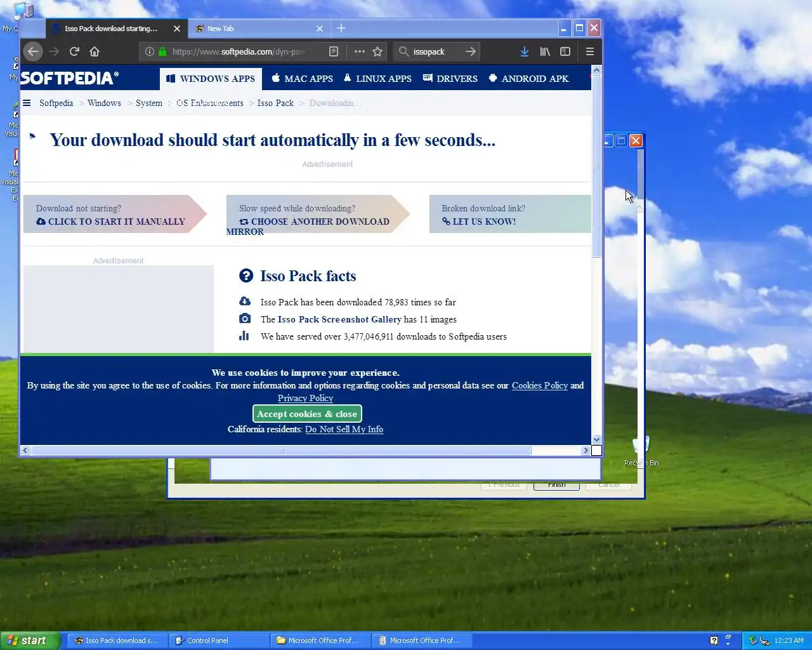Go to System breadcrumb link

coord(149,103)
